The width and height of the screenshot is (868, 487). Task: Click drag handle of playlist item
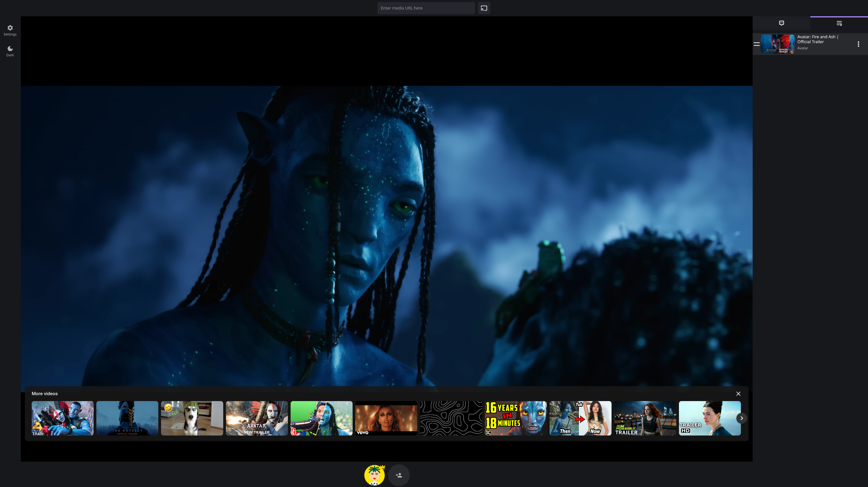[x=757, y=44]
